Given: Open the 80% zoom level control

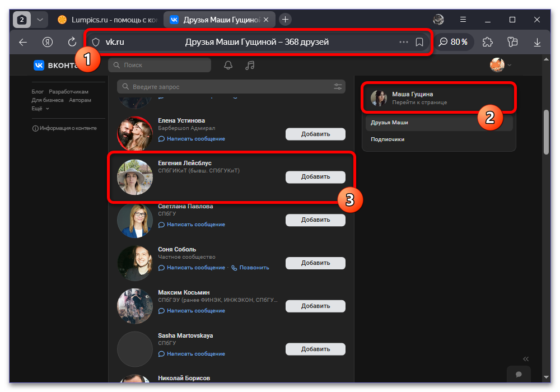Looking at the screenshot, I should coord(454,42).
